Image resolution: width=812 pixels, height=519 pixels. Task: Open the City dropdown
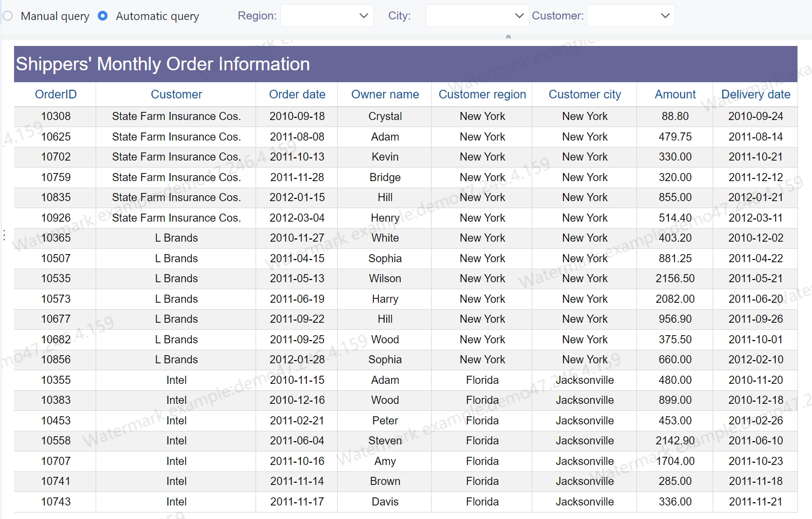(475, 16)
